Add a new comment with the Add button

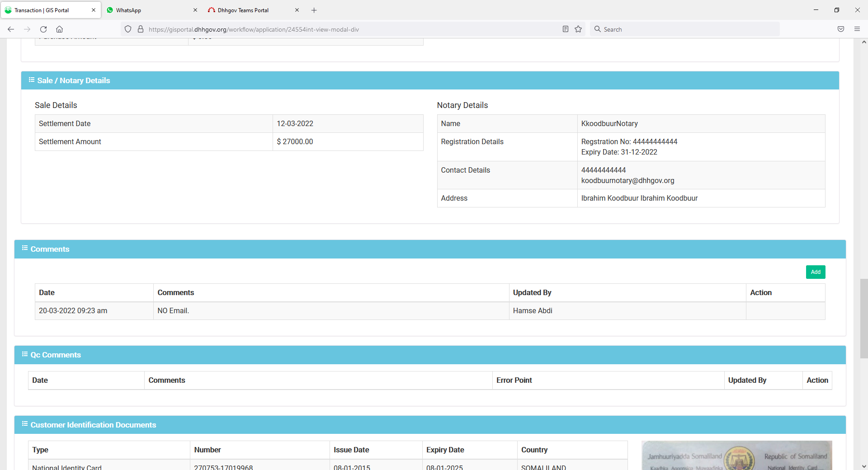click(816, 272)
